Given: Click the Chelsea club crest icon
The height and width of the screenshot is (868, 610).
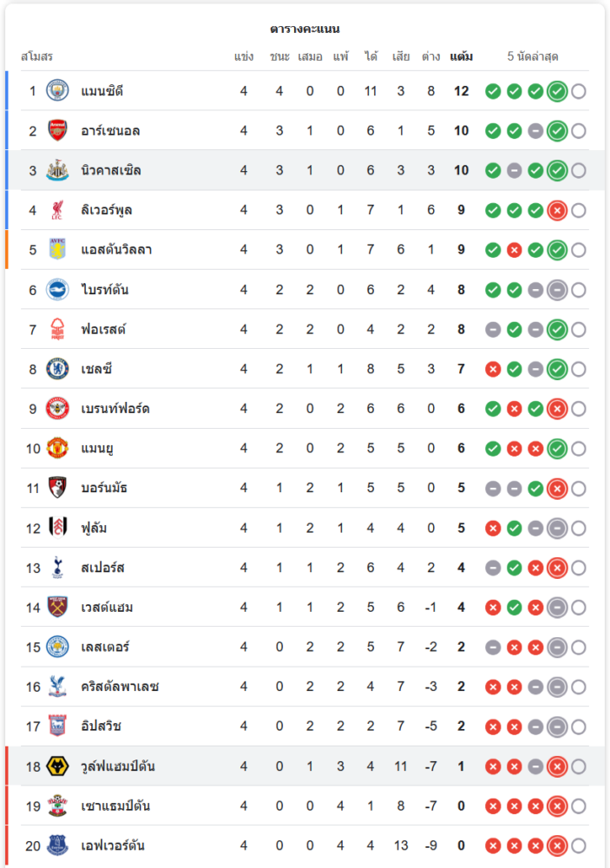Looking at the screenshot, I should coord(57,369).
